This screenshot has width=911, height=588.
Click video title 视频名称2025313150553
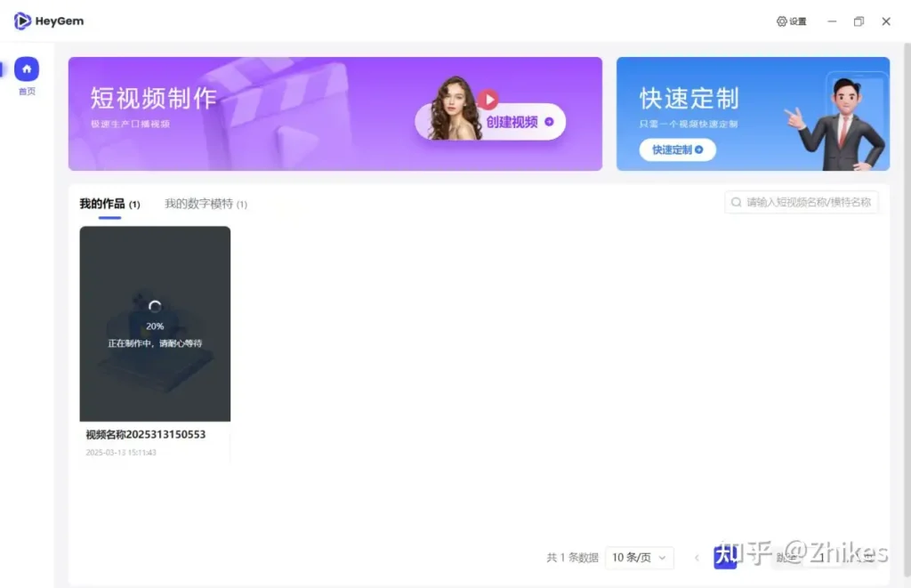click(x=146, y=435)
